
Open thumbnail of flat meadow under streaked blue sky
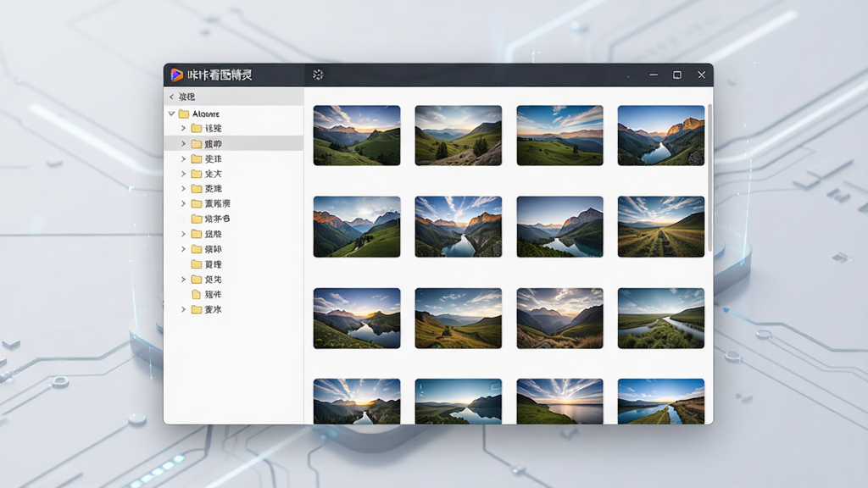[x=559, y=136]
